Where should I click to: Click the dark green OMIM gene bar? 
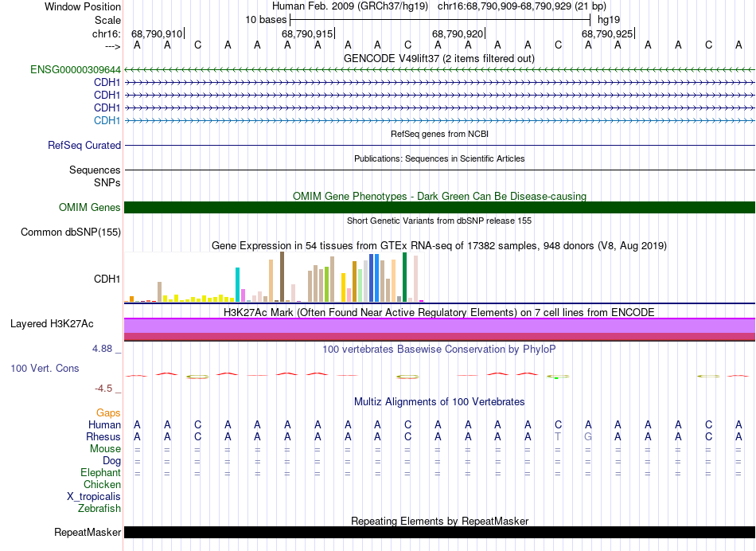[x=439, y=208]
